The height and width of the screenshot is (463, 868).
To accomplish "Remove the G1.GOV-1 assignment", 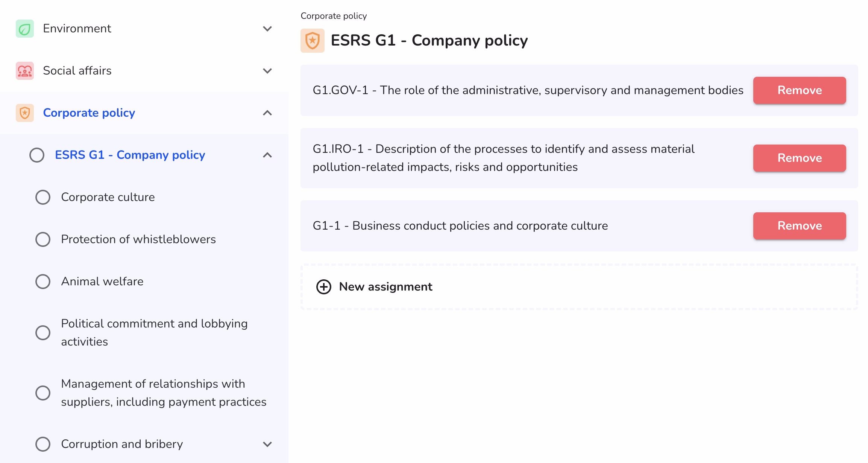I will (799, 90).
